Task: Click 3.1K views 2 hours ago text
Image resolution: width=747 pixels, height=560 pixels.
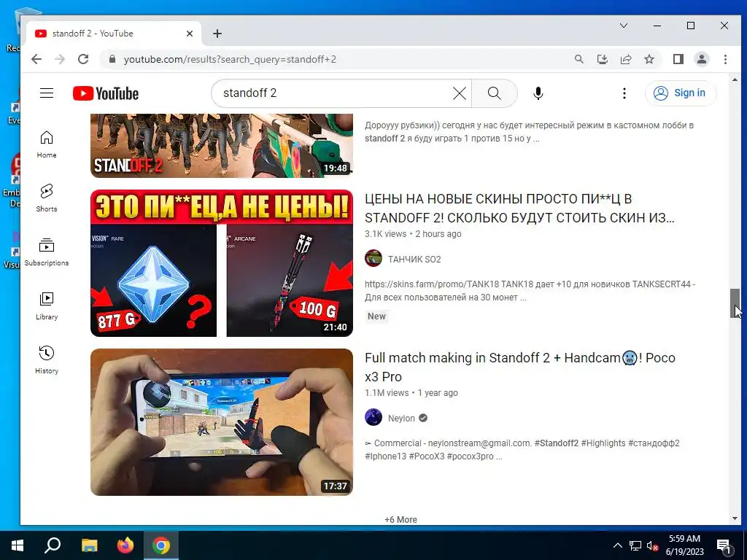Action: click(413, 234)
